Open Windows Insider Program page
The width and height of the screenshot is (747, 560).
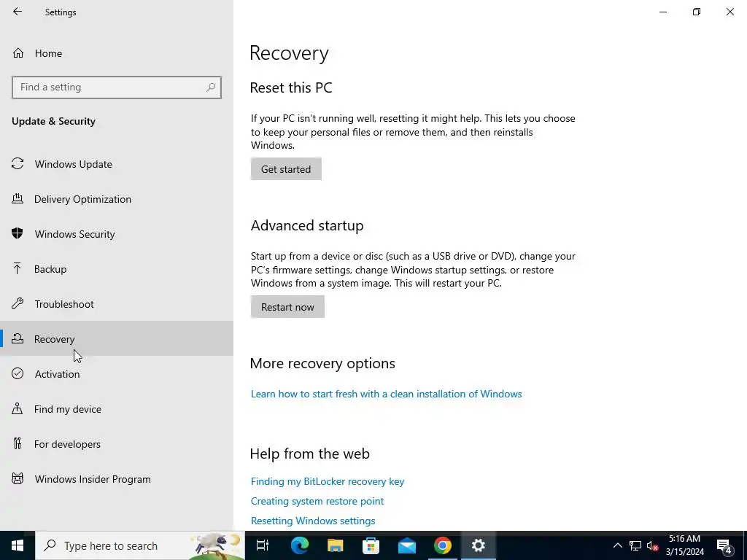[x=117, y=479]
